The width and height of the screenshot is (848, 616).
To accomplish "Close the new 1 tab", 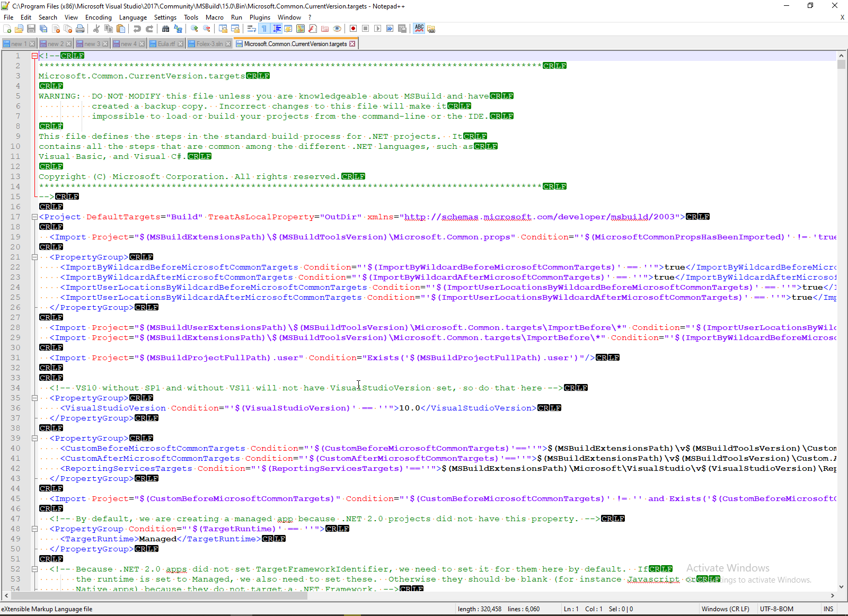I will pyautogui.click(x=32, y=44).
